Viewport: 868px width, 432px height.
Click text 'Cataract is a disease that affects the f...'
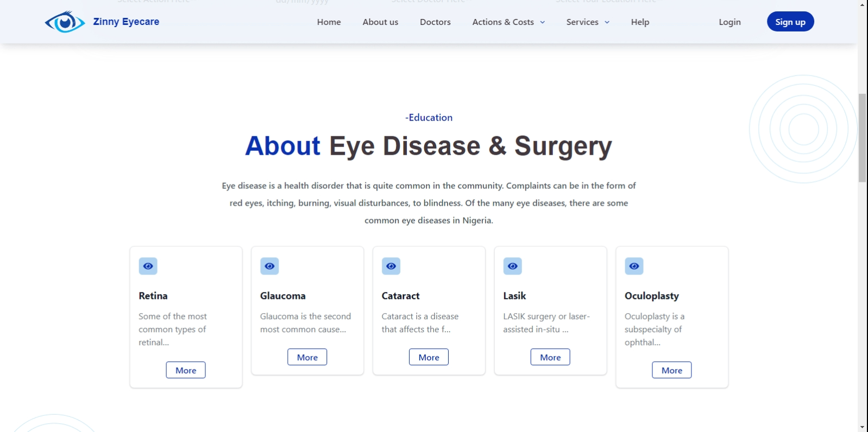(420, 323)
